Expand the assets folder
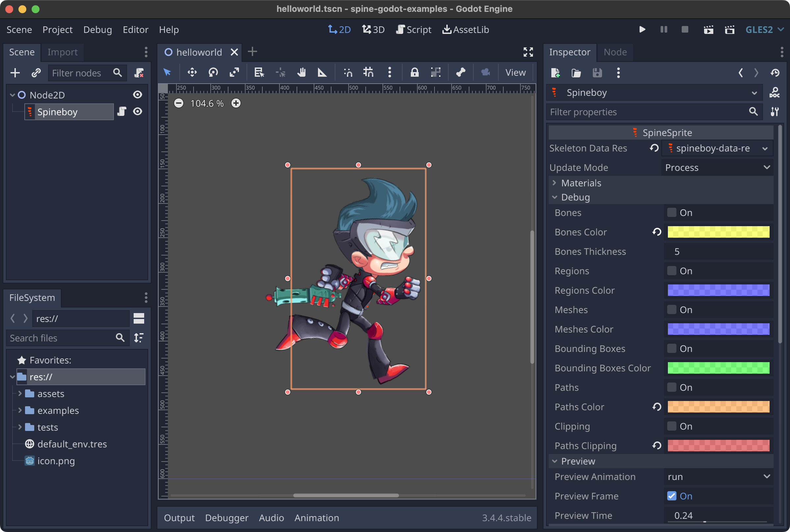 pyautogui.click(x=20, y=394)
